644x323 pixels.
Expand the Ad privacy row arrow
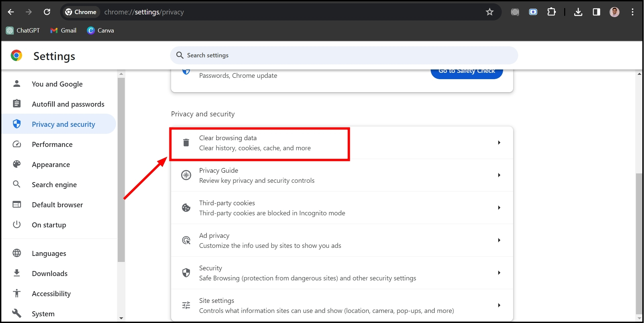coord(499,240)
